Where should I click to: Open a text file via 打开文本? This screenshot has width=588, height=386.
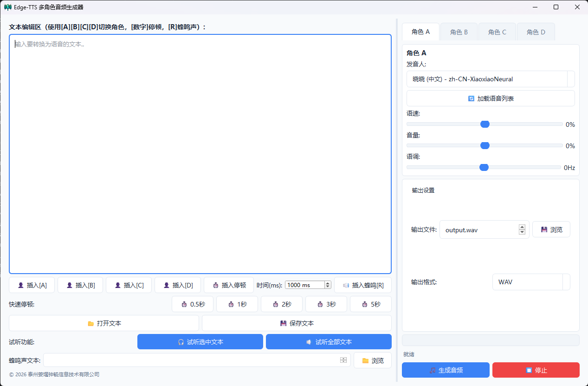click(x=104, y=323)
